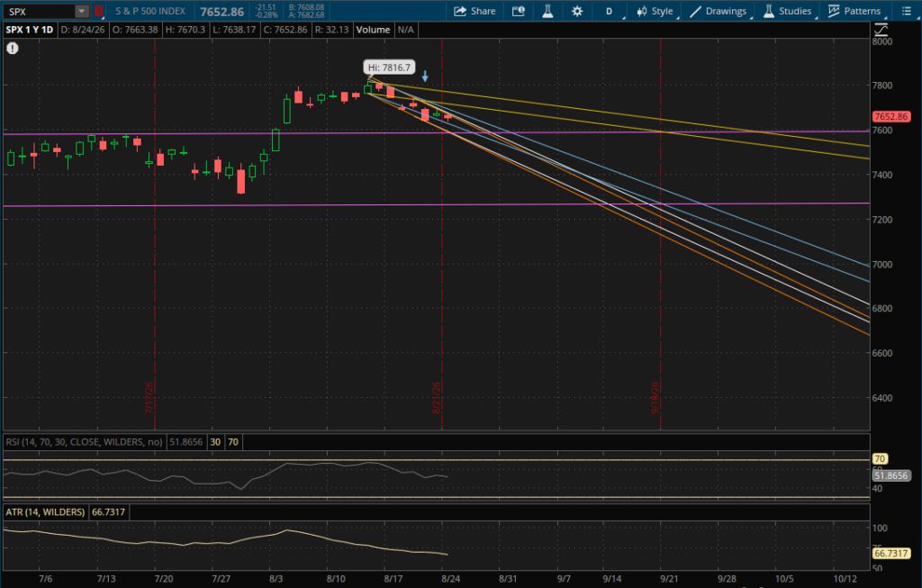The height and width of the screenshot is (588, 922).
Task: Open the Share menu
Action: [475, 11]
